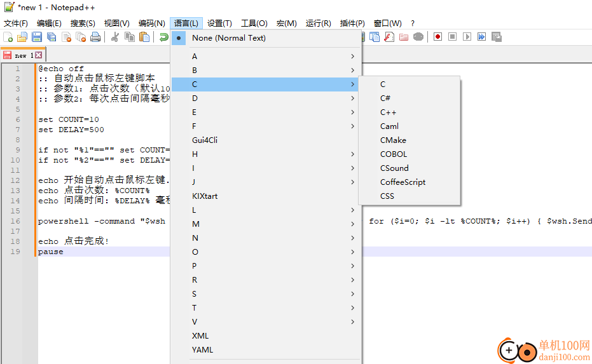Open the Folder as Workspace icon
This screenshot has height=364, width=592.
(x=404, y=37)
